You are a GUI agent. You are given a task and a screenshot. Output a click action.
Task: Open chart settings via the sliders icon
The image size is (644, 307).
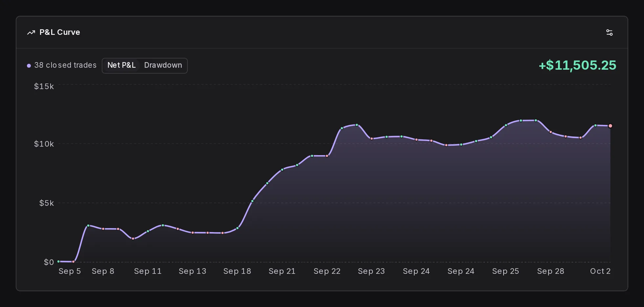coord(609,33)
